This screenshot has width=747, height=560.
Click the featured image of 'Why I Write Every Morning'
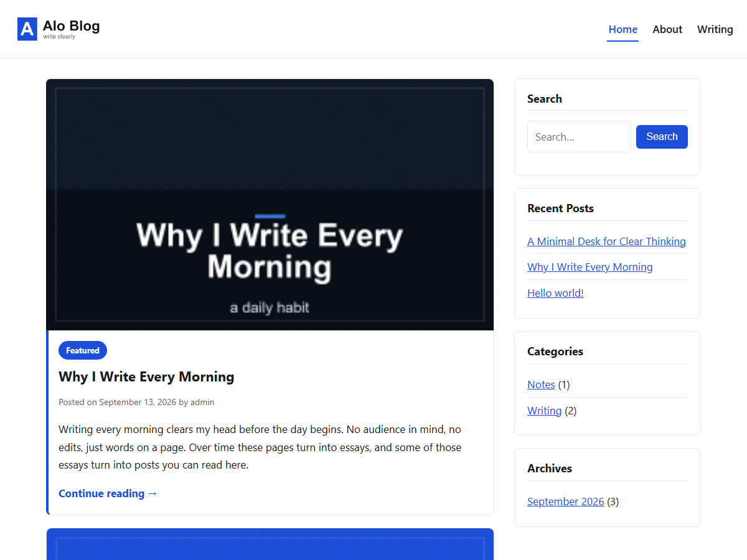[270, 205]
